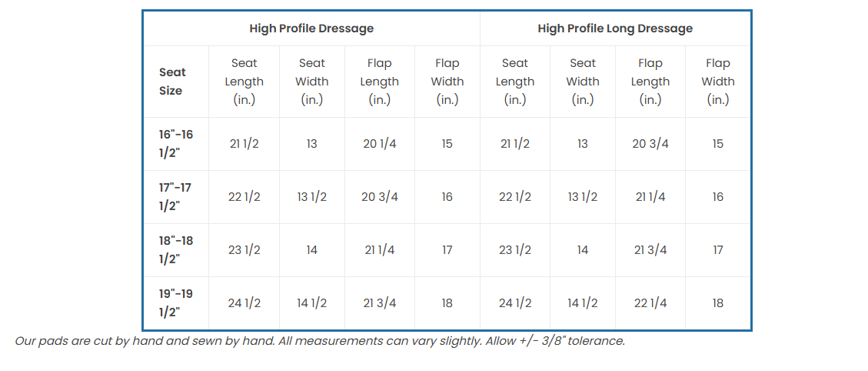Click the 19"-19 1/2" seat size row label
The image size is (868, 371).
176,303
